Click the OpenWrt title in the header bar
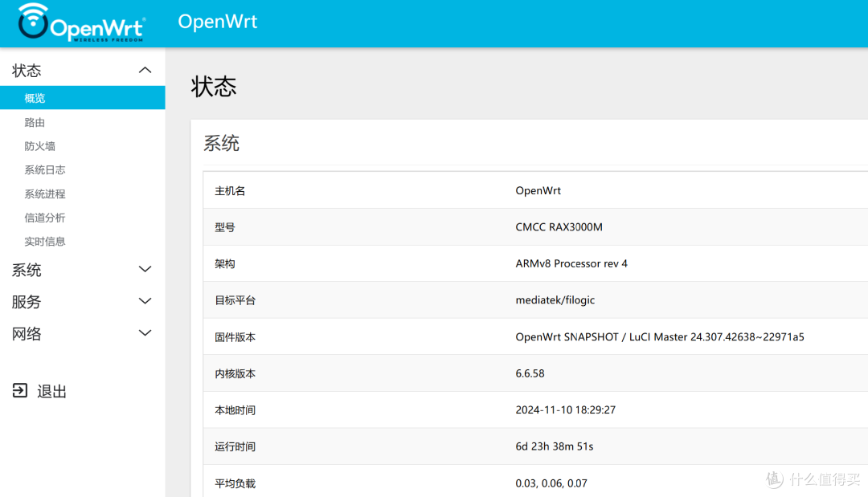The height and width of the screenshot is (497, 868). pyautogui.click(x=218, y=22)
